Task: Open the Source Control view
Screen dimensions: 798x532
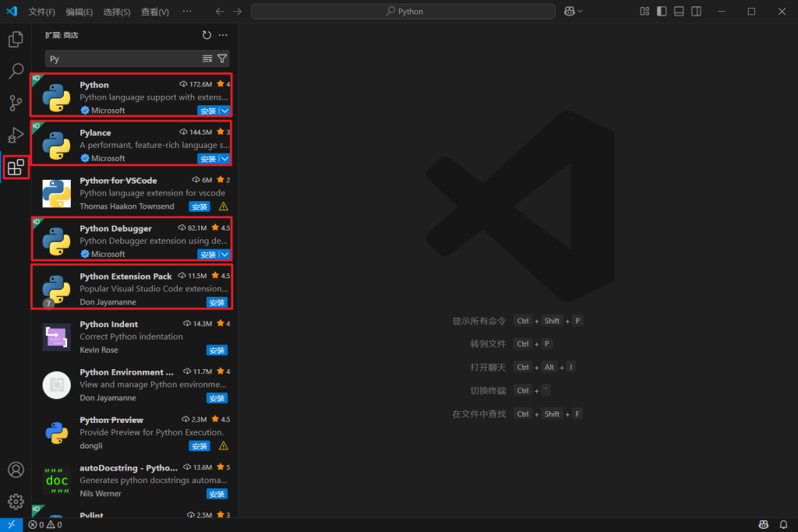Action: click(16, 104)
